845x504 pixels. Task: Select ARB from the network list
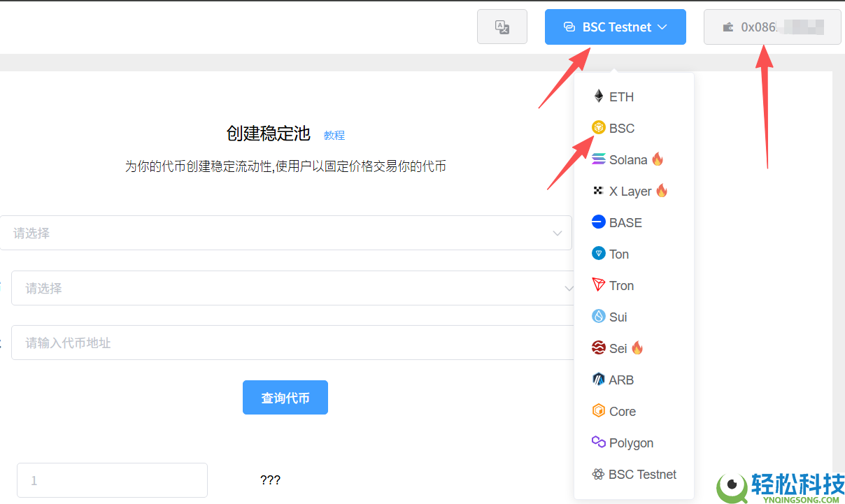(x=620, y=380)
